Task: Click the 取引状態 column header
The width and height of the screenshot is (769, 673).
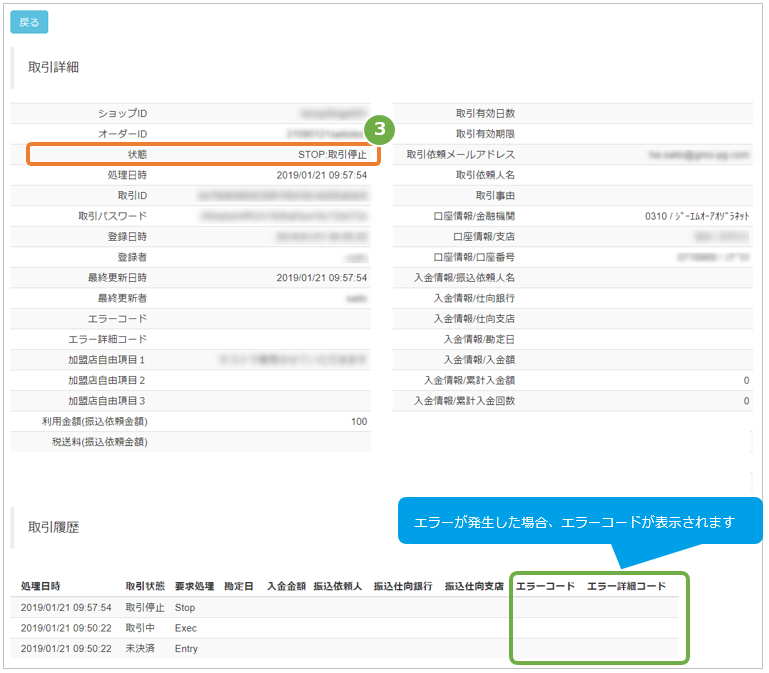Action: pos(145,586)
